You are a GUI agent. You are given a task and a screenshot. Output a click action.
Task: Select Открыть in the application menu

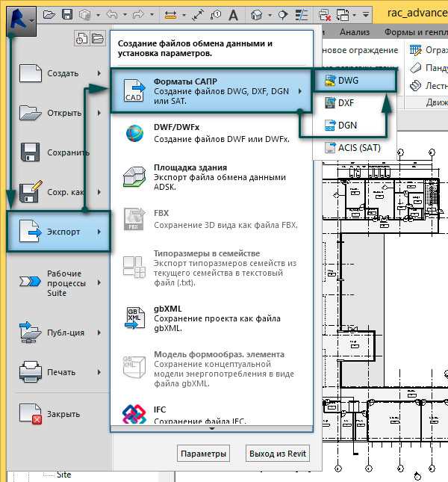[x=59, y=113]
